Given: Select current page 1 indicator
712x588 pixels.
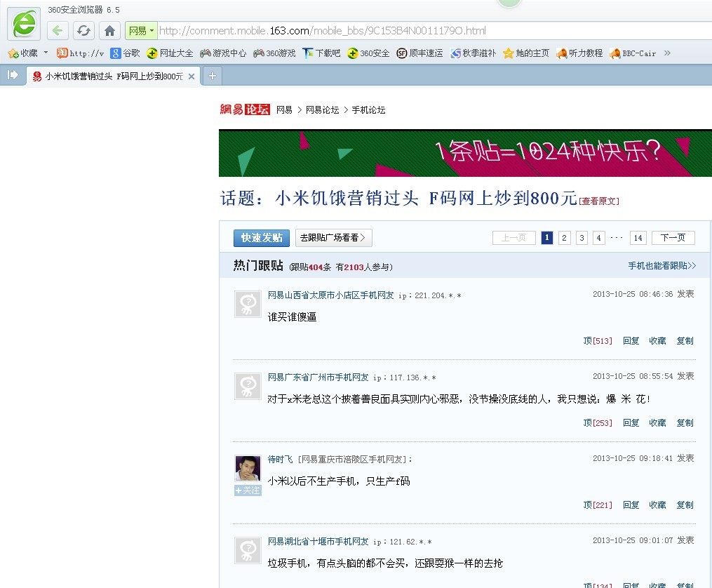Looking at the screenshot, I should click(x=546, y=237).
